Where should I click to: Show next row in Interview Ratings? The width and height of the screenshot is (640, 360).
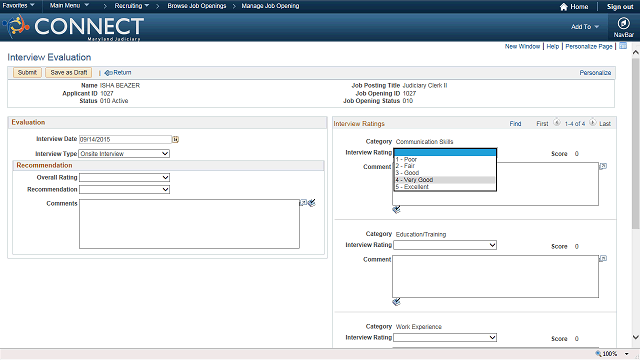point(592,122)
